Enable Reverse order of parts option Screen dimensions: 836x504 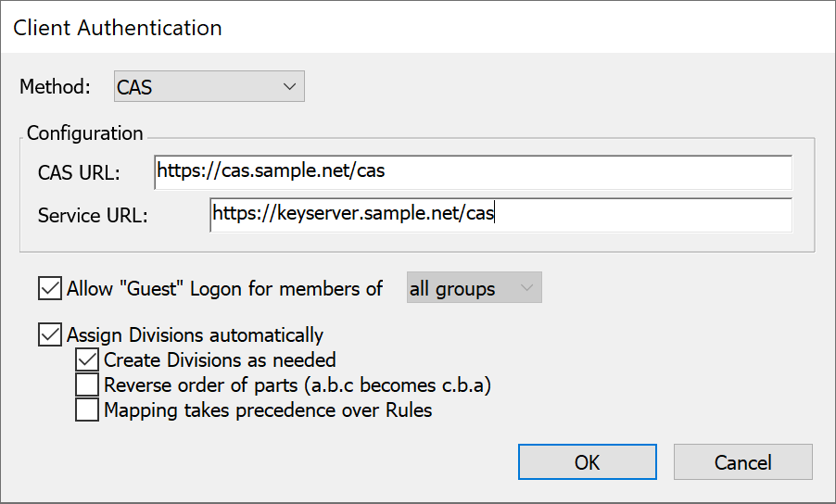(87, 384)
